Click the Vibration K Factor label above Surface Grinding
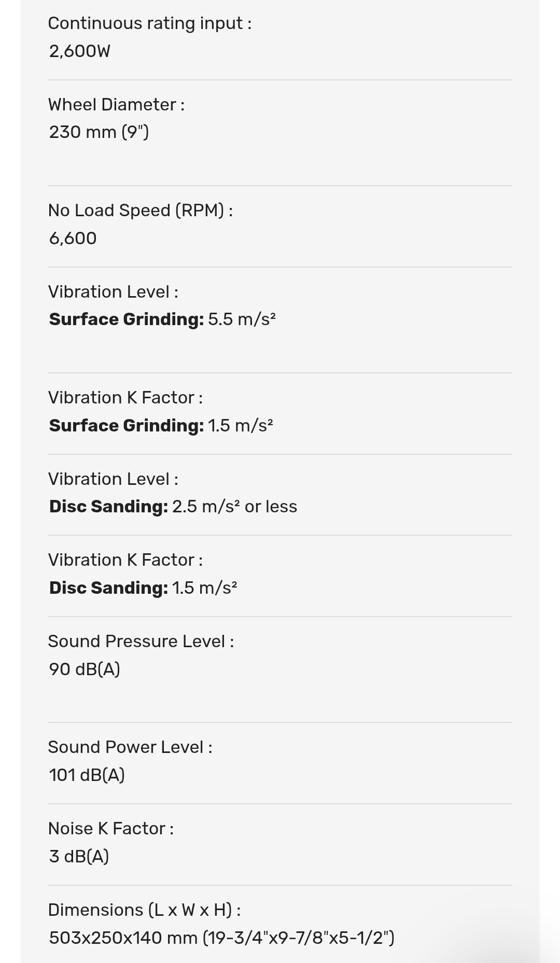 (x=125, y=398)
